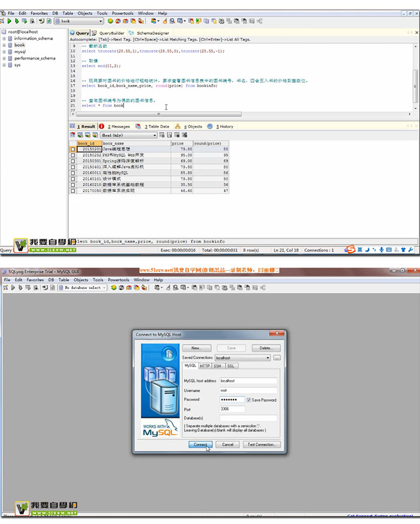This screenshot has height=524, width=420.
Task: Click the Delete... connection button
Action: [x=266, y=348]
